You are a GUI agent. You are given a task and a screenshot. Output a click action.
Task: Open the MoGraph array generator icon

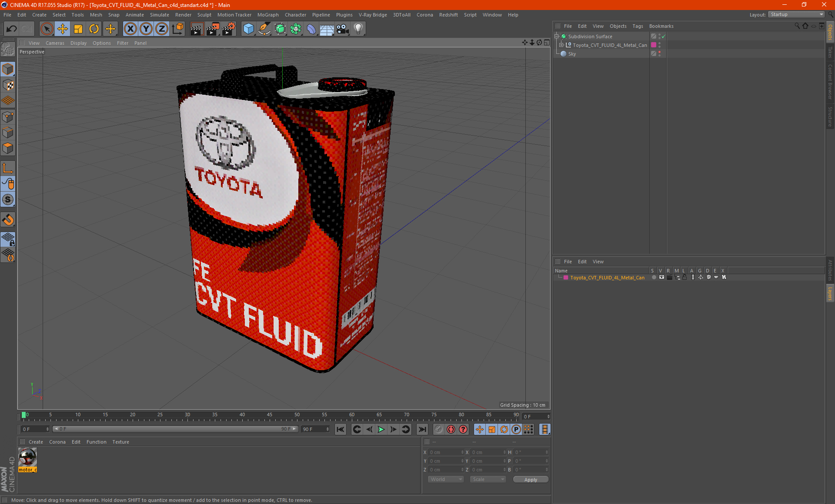click(x=296, y=29)
